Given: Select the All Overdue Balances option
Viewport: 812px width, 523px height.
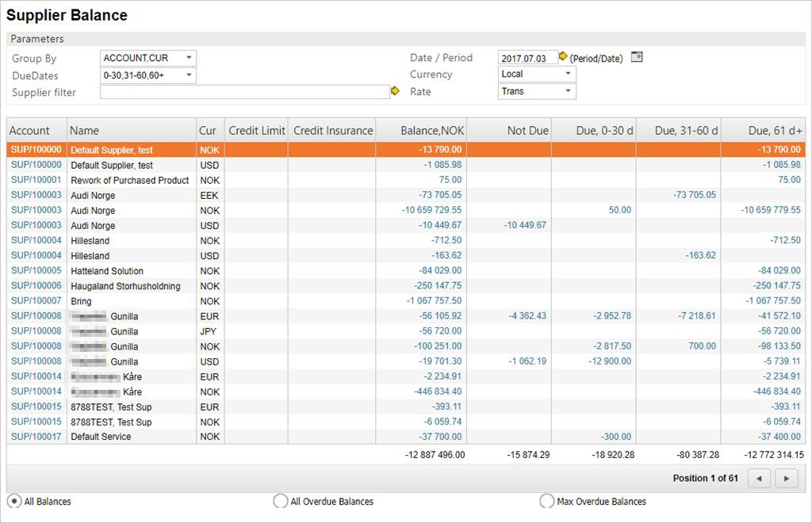Looking at the screenshot, I should pos(280,502).
